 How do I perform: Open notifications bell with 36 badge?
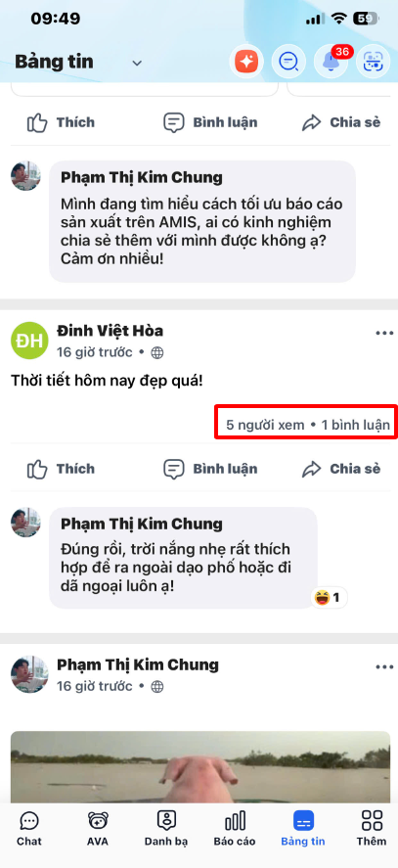click(x=331, y=62)
